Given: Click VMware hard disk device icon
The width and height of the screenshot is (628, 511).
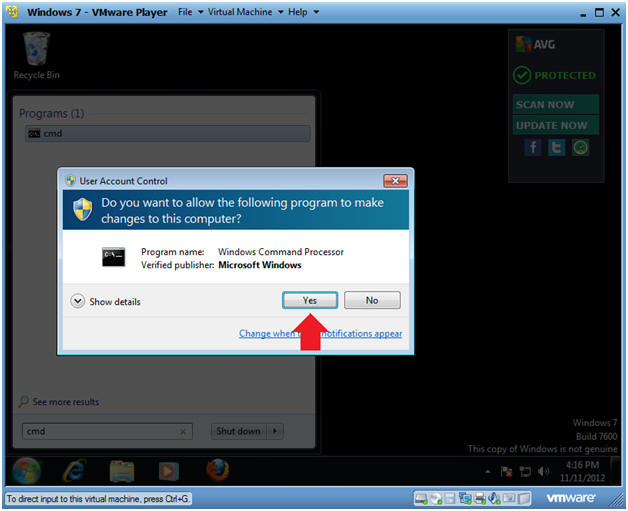Looking at the screenshot, I should (421, 499).
